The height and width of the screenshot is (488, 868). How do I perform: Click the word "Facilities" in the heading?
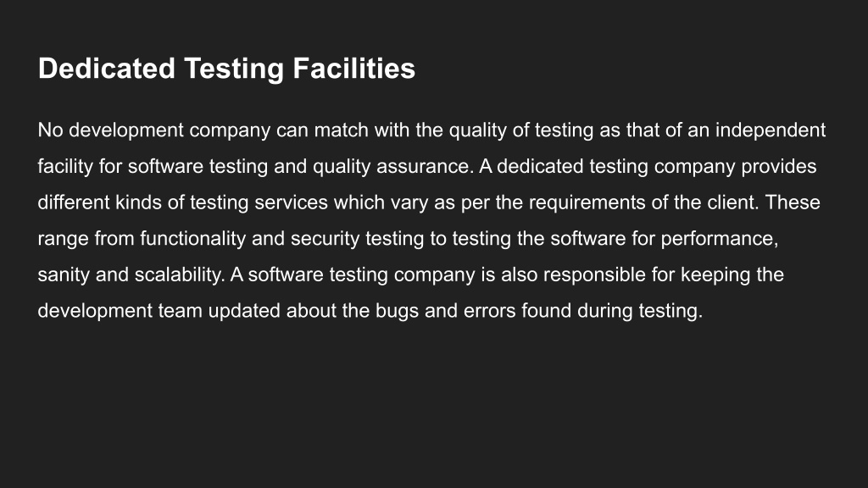[x=353, y=69]
